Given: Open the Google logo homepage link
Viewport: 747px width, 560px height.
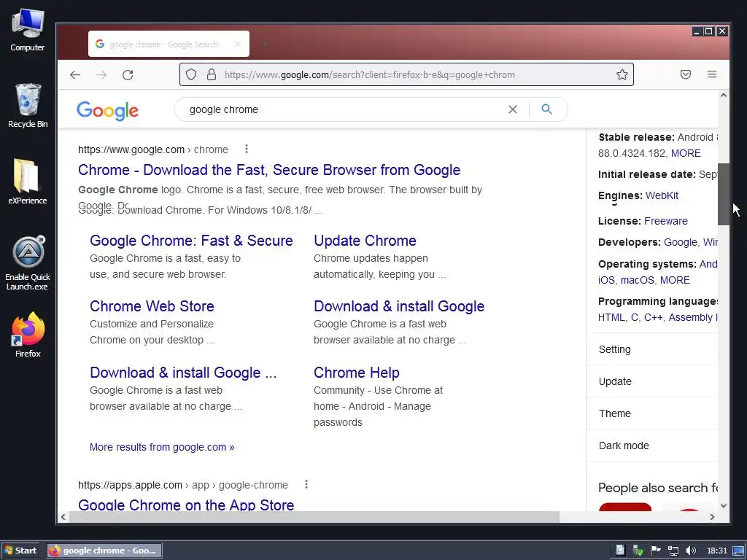Looking at the screenshot, I should (x=108, y=111).
